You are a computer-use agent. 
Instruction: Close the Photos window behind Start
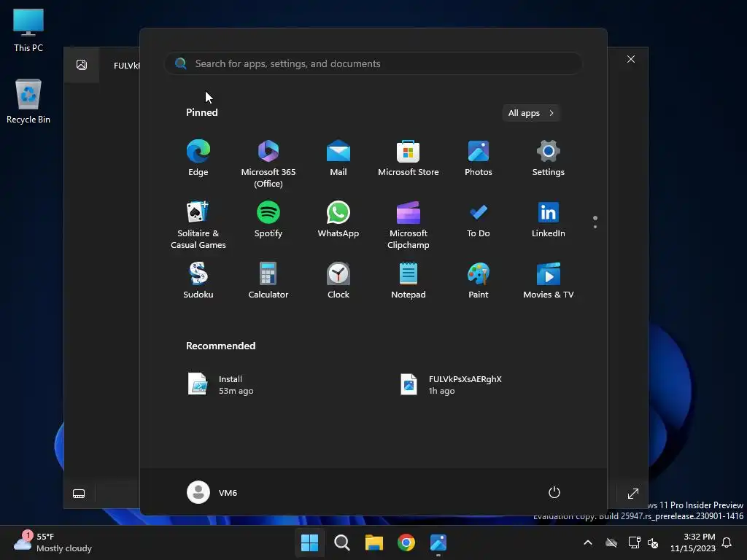pyautogui.click(x=631, y=59)
